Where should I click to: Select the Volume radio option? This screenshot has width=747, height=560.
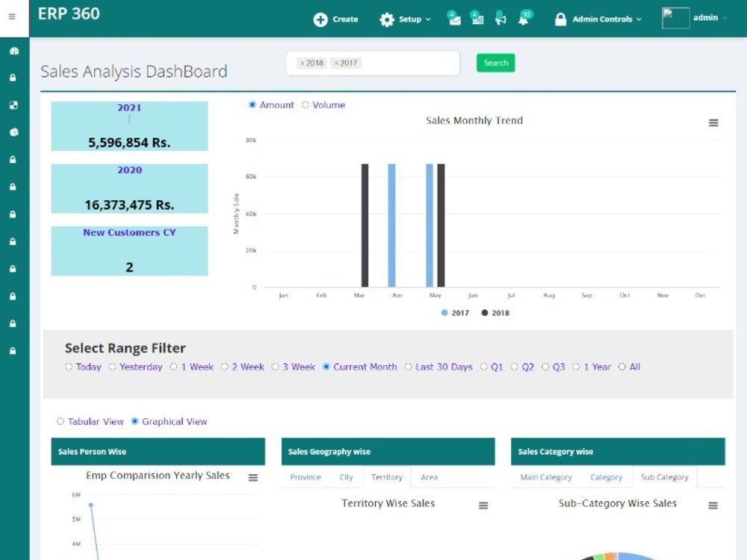(305, 105)
